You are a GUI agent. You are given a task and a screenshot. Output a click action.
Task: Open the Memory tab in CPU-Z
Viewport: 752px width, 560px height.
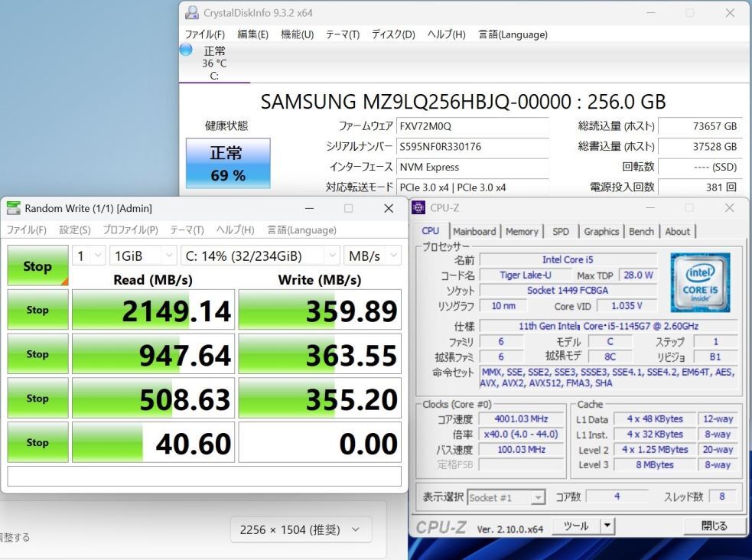tap(522, 231)
